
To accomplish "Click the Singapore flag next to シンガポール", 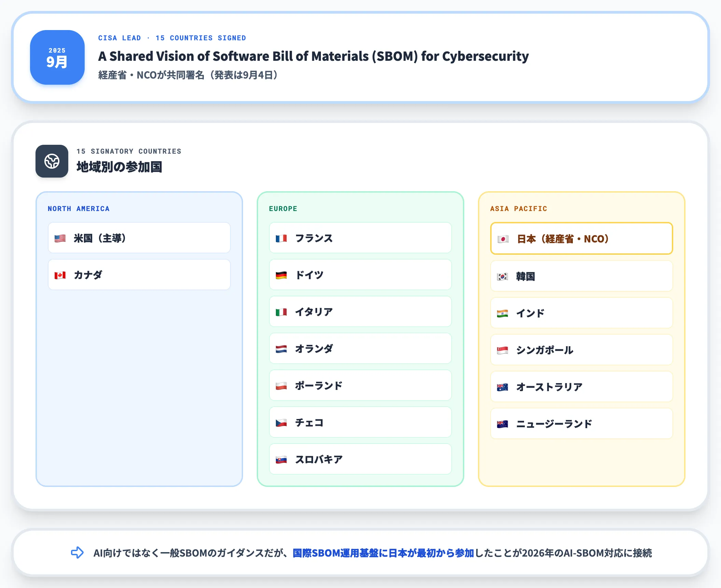I will click(x=503, y=350).
